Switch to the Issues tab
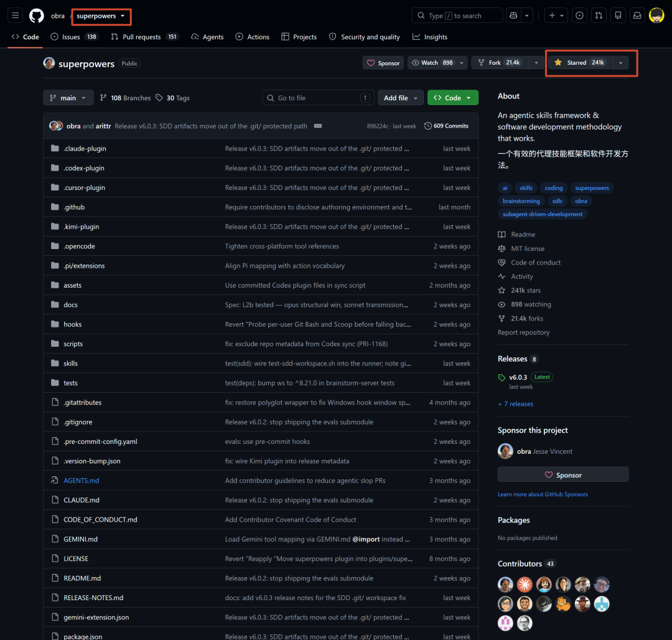The image size is (672, 640). click(74, 37)
